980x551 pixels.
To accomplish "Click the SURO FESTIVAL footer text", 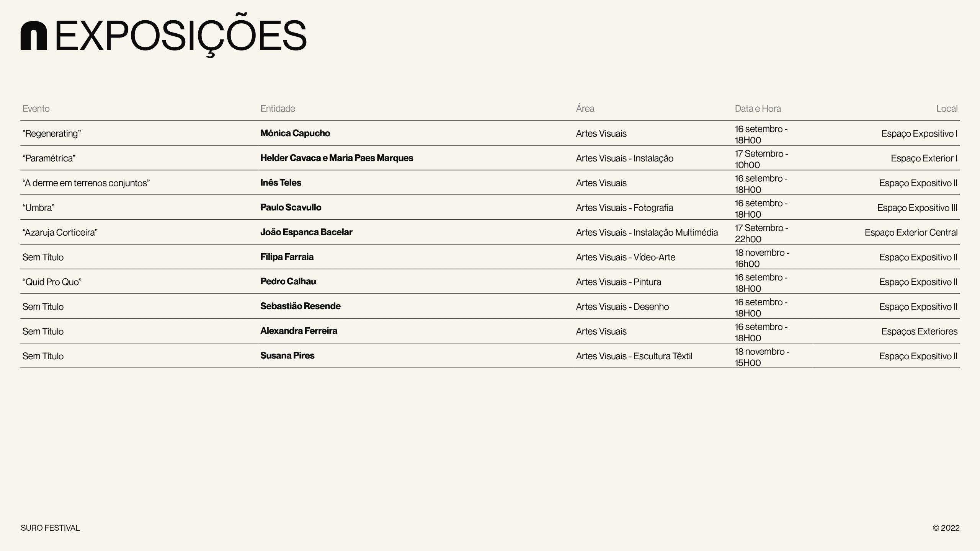I will click(x=50, y=528).
